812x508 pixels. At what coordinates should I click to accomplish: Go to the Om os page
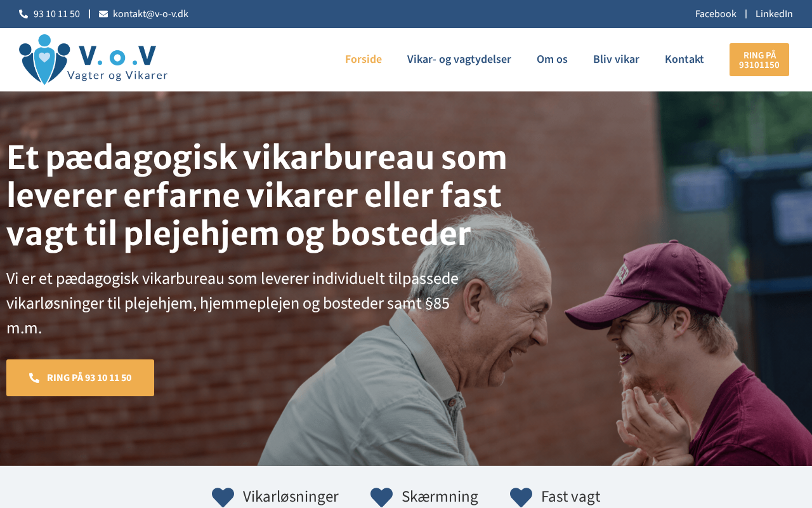[552, 60]
